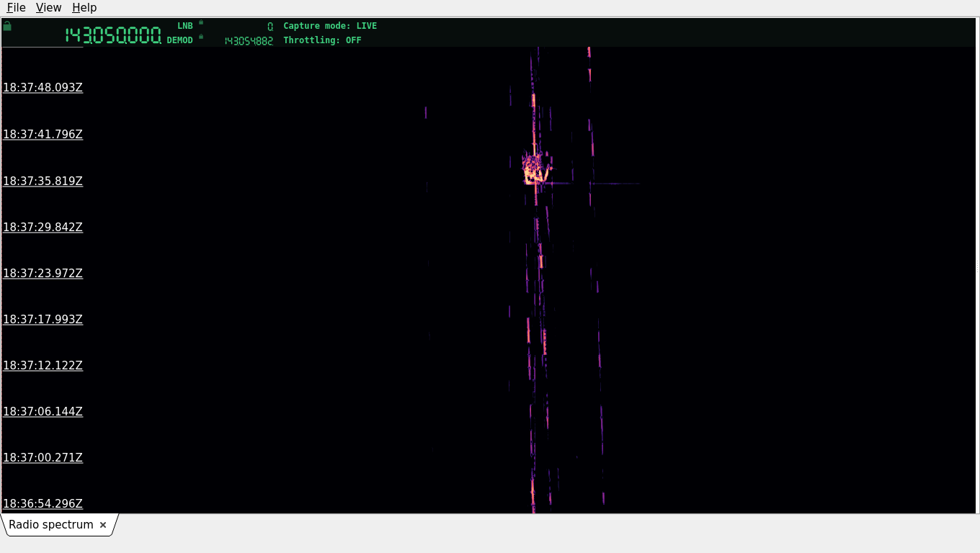Click the DEMOD frequency value 143,054,882
This screenshot has height=553, width=980.
click(249, 41)
